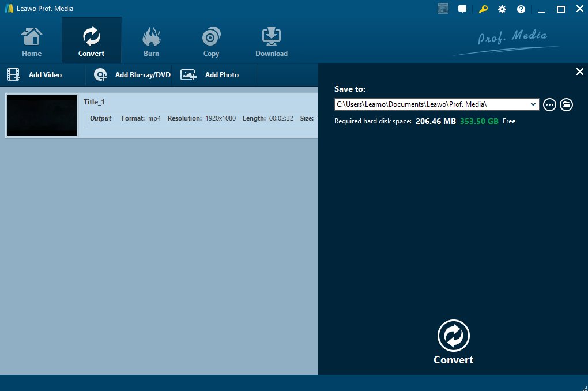Click the Add Photo button

point(210,75)
